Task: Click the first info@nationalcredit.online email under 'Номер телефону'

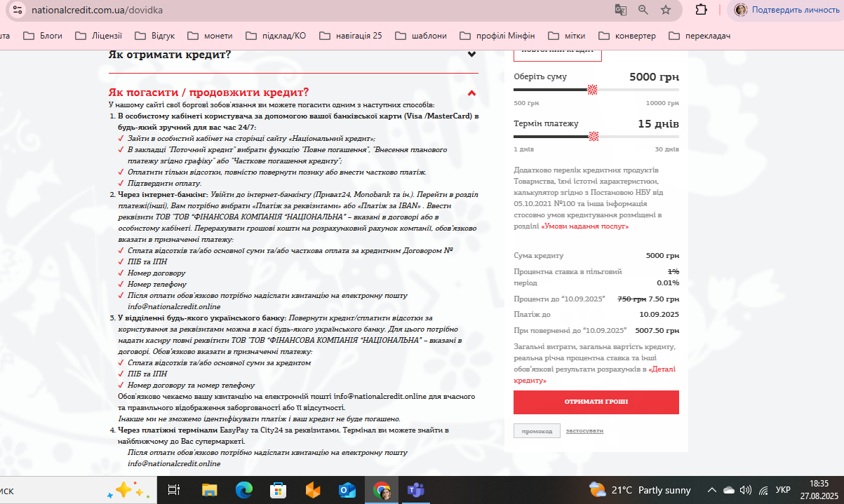Action: coord(174,307)
